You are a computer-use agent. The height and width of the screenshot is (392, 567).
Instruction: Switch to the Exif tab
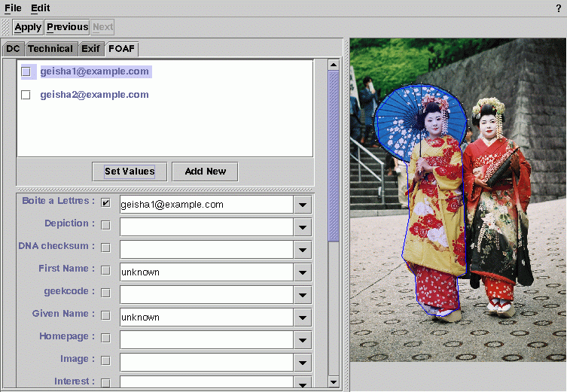90,49
